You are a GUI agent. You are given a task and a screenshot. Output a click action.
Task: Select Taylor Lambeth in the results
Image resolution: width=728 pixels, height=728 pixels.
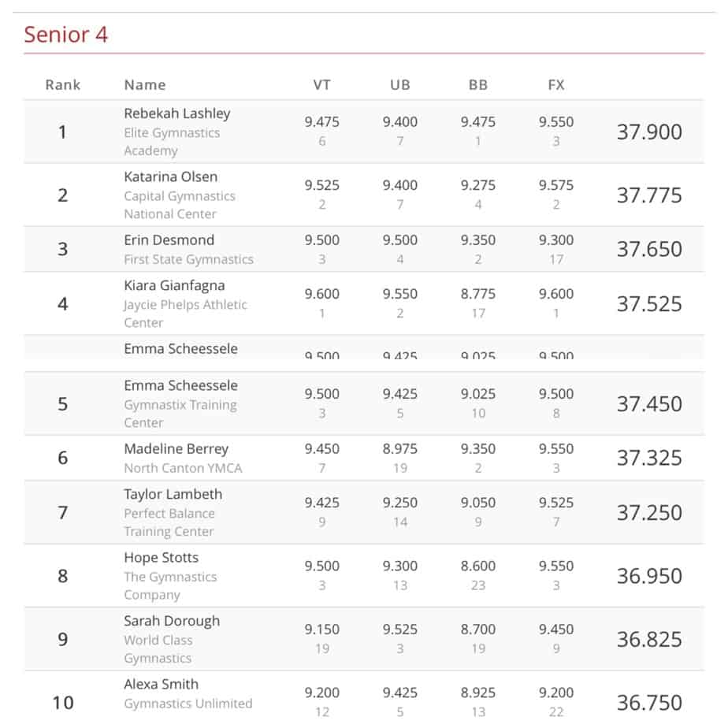(173, 494)
